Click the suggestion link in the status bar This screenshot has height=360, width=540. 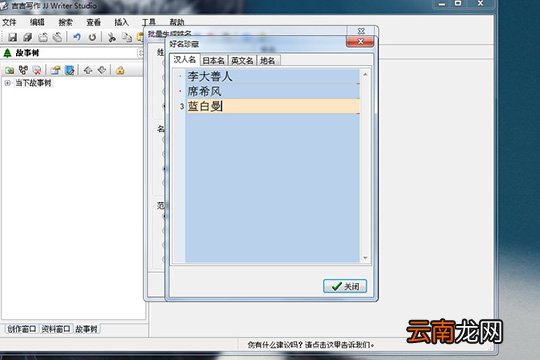point(311,344)
